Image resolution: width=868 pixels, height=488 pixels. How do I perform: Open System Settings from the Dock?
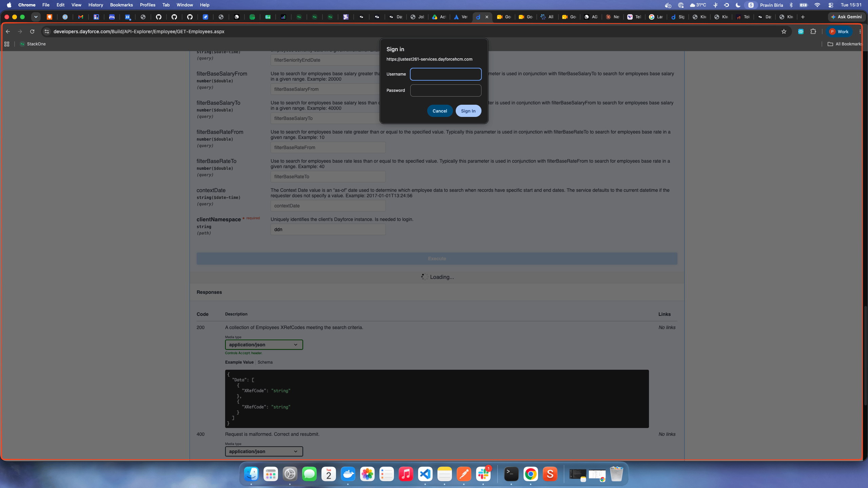[x=290, y=474]
